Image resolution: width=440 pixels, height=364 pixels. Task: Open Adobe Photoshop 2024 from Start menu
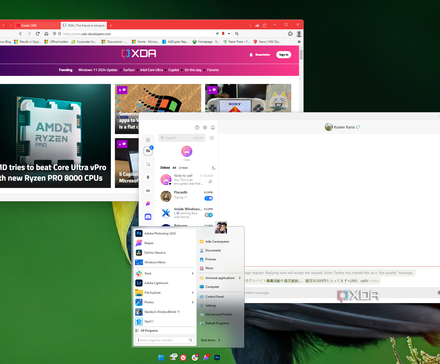[164, 233]
